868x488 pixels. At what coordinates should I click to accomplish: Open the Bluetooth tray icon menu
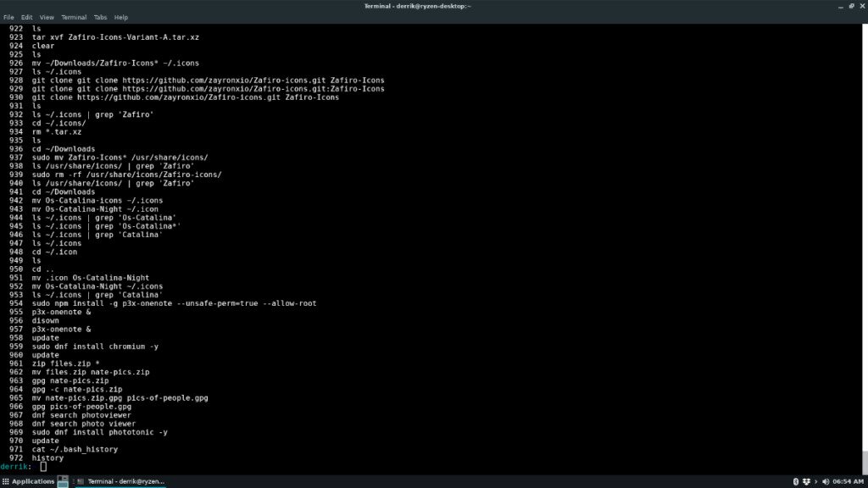pos(796,480)
